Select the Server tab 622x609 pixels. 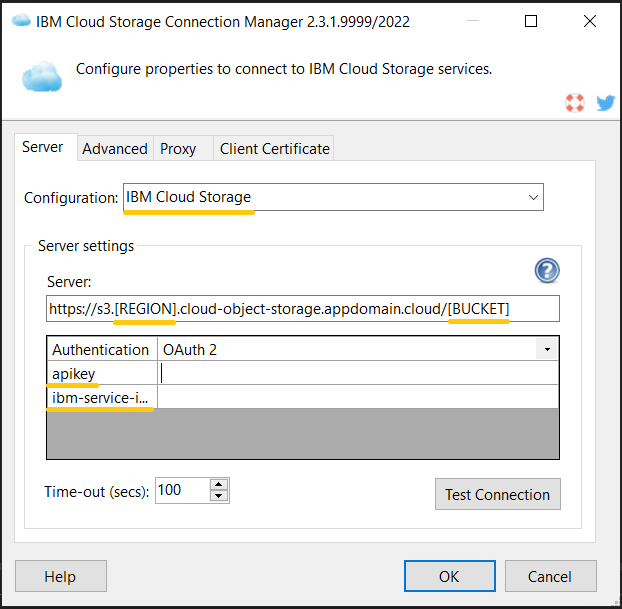[43, 147]
